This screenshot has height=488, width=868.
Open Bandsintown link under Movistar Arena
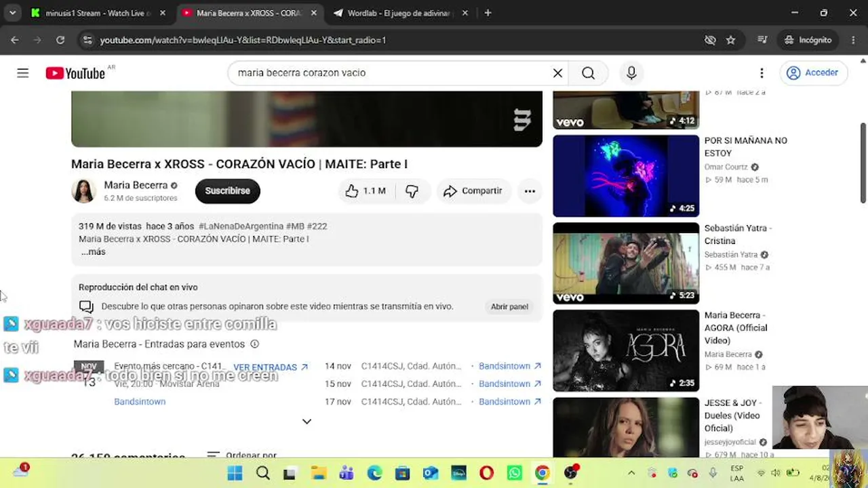(140, 401)
